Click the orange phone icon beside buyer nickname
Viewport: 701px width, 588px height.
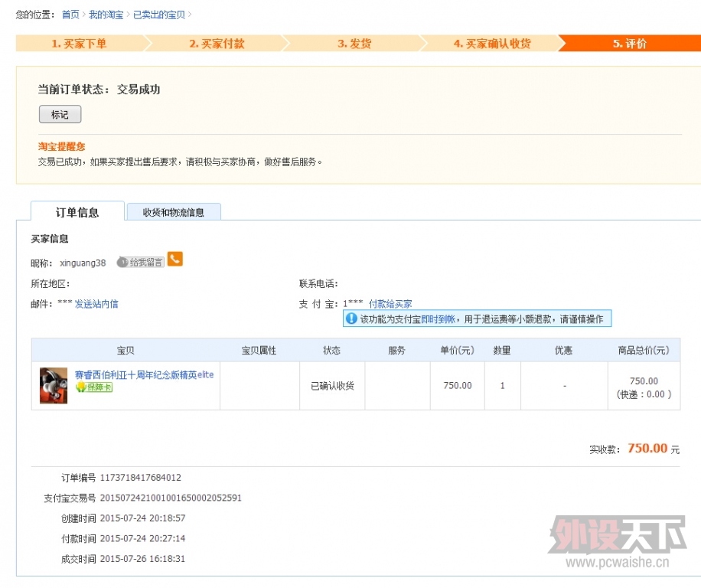pos(175,260)
